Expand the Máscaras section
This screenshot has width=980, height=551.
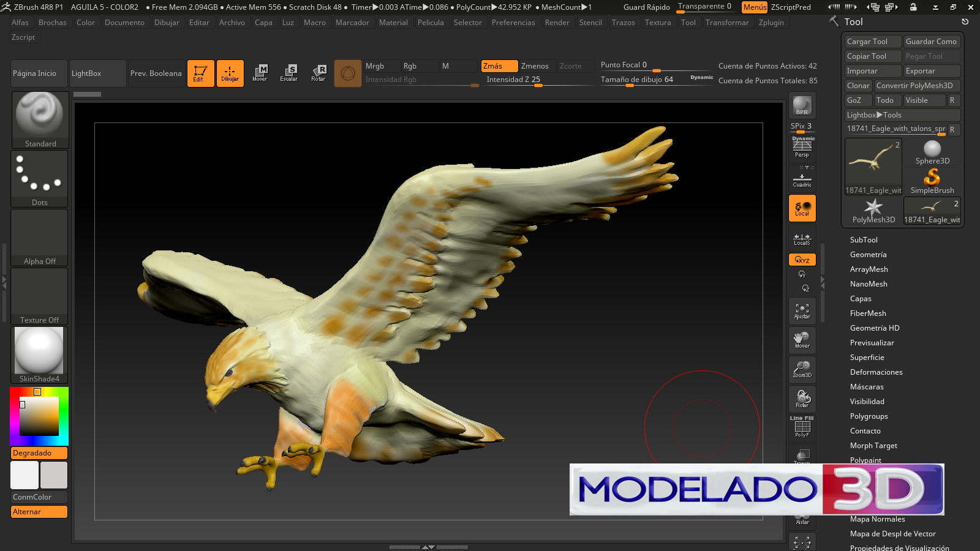click(867, 387)
